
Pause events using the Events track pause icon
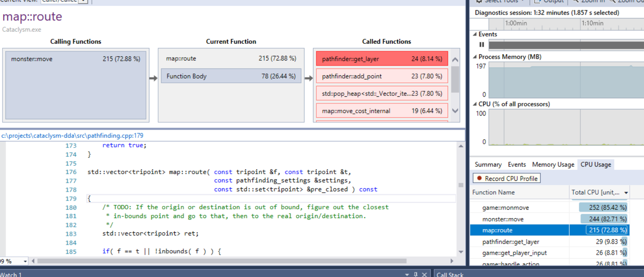point(482,45)
